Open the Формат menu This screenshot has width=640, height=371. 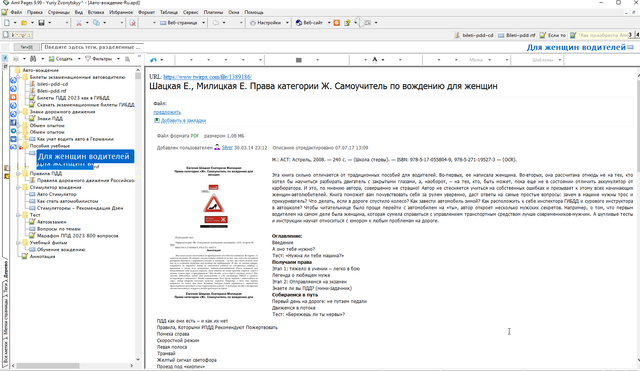147,12
